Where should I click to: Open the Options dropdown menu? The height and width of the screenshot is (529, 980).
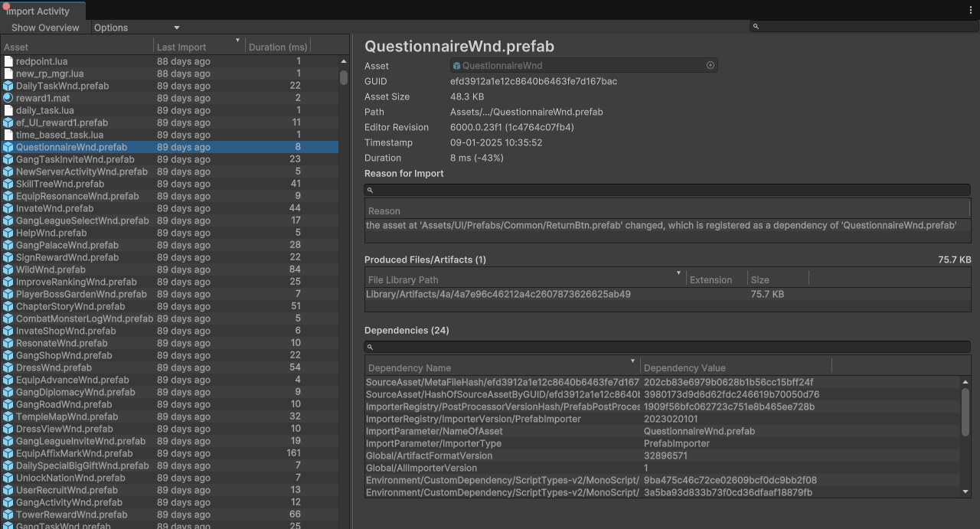[136, 28]
